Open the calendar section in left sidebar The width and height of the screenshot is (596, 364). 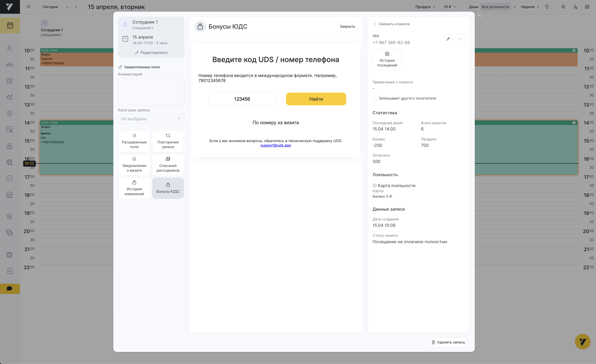(x=10, y=25)
